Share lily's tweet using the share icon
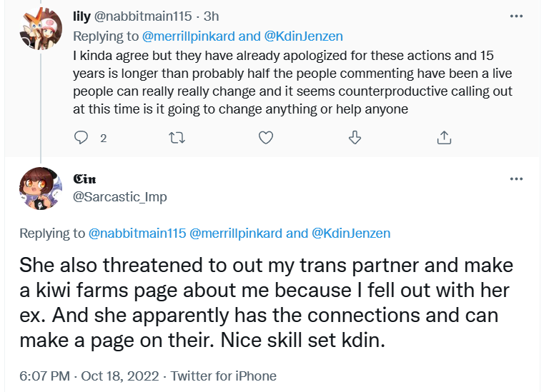This screenshot has width=544, height=392. pos(444,138)
